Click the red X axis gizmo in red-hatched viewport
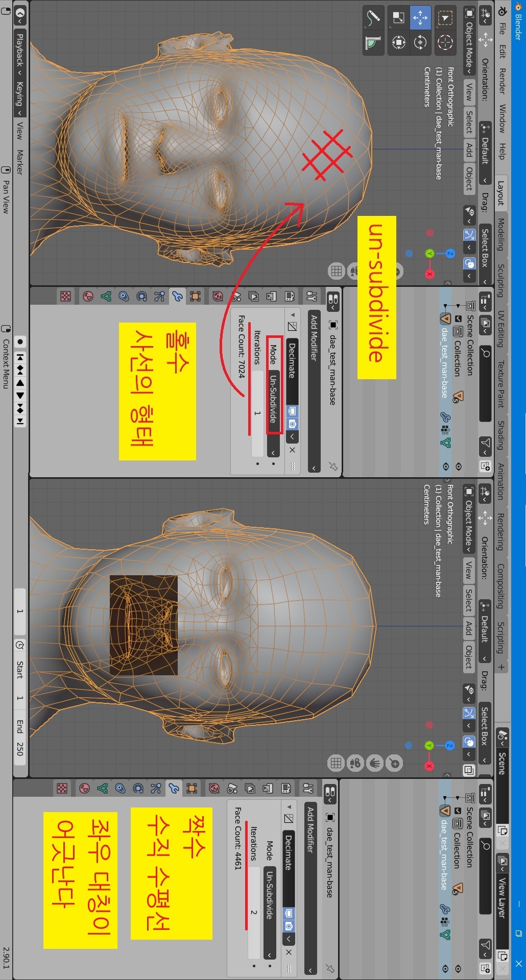Viewport: 526px width, 980px height. tap(429, 274)
